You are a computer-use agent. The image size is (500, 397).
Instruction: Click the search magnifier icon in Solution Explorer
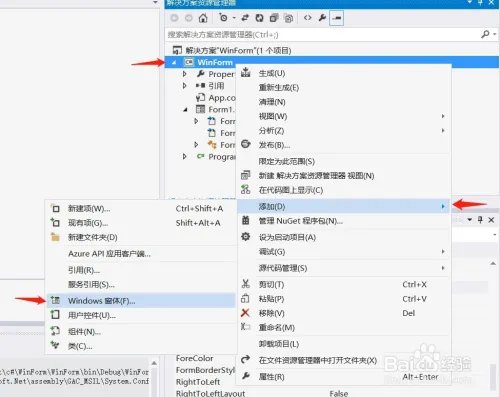485,34
